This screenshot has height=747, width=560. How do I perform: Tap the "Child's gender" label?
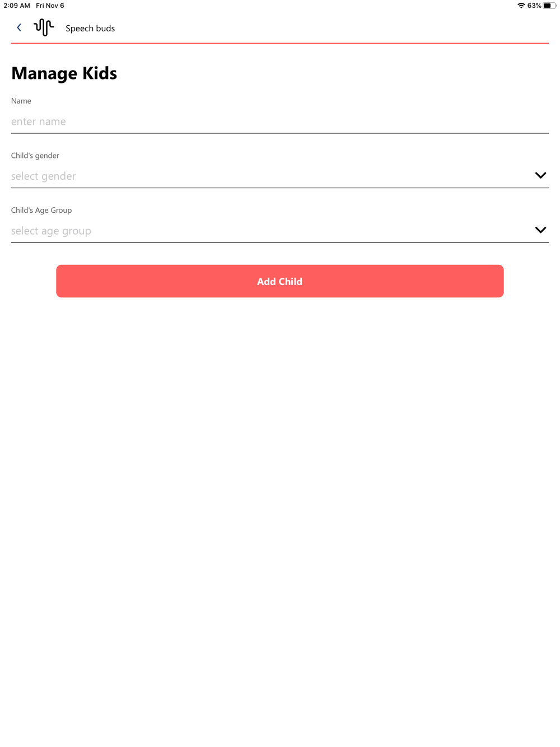point(35,156)
